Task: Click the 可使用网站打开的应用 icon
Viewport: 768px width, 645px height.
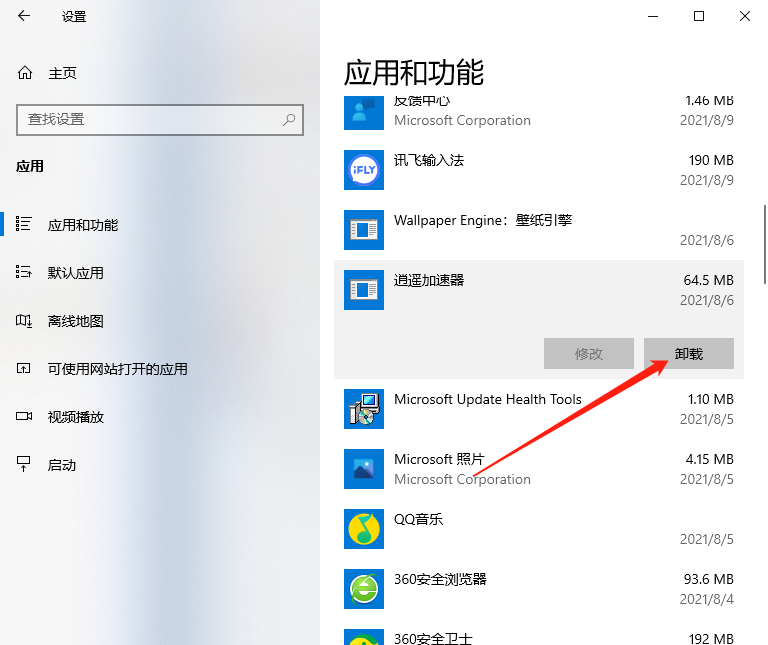Action: coord(24,368)
